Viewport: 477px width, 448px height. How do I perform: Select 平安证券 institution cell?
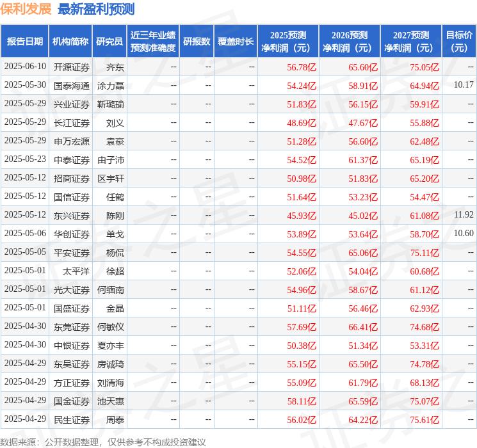72,253
